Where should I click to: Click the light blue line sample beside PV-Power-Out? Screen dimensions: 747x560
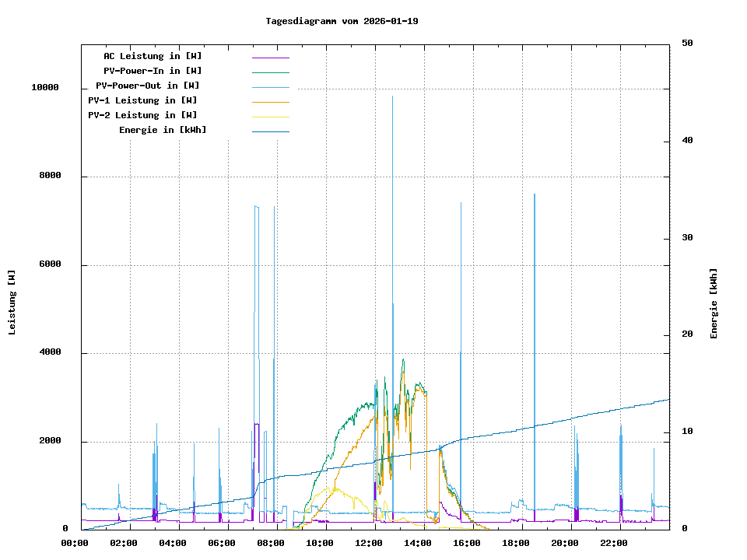(270, 86)
